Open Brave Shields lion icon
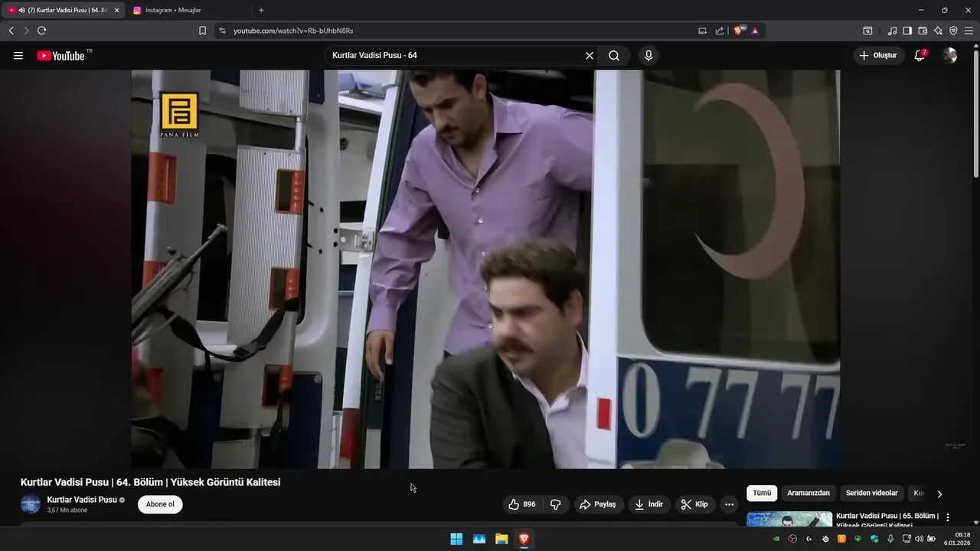The image size is (980, 551). point(739,31)
